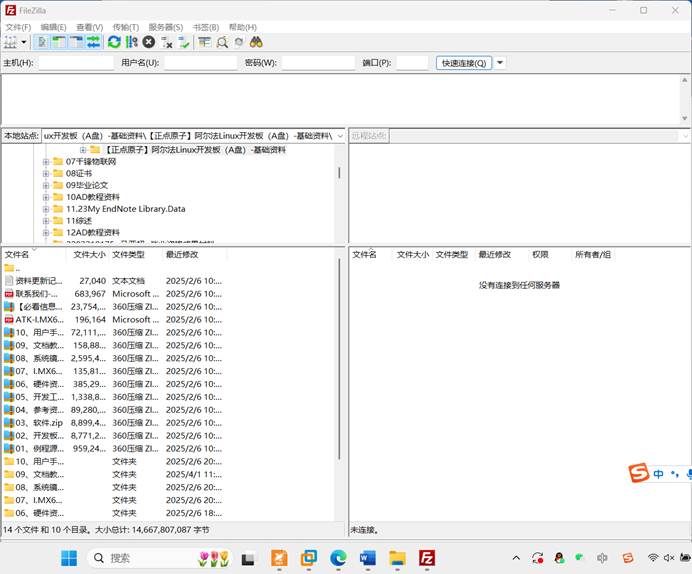Reconnect to the last used server
Screen dimensions: 692x574
[x=184, y=42]
